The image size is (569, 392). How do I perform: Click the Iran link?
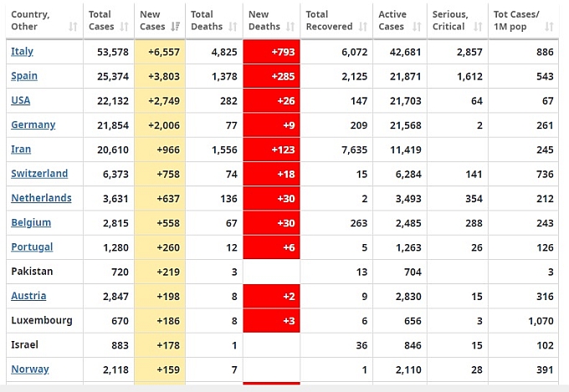pyautogui.click(x=21, y=150)
